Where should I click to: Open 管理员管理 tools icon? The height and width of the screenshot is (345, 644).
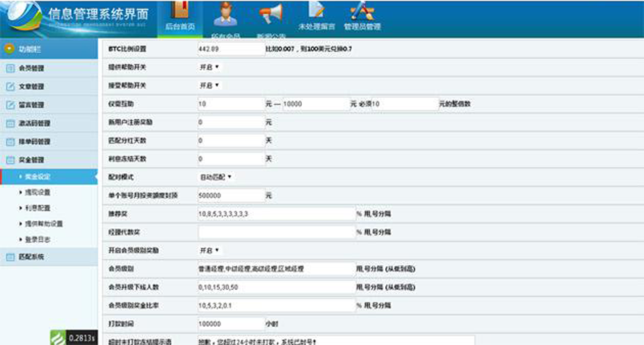pyautogui.click(x=362, y=10)
